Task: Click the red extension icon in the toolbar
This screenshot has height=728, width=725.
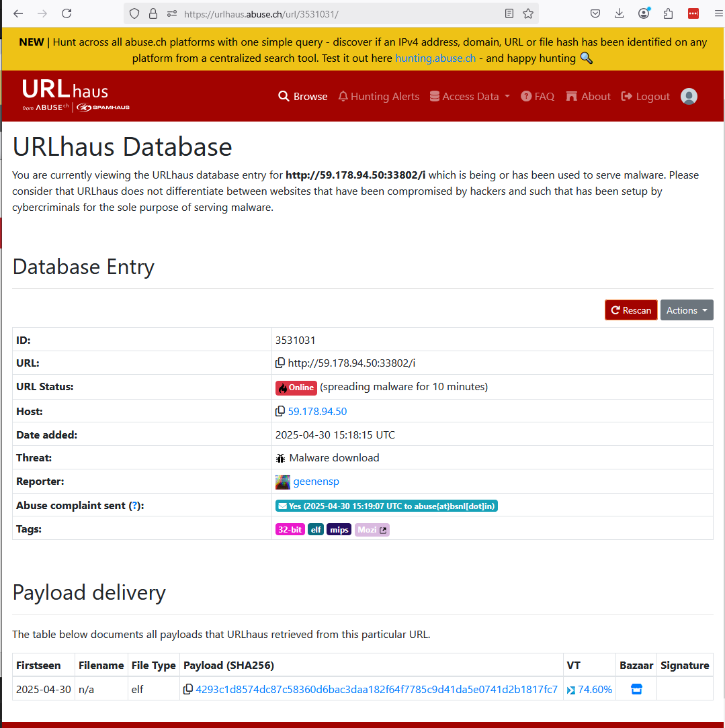Action: point(693,14)
